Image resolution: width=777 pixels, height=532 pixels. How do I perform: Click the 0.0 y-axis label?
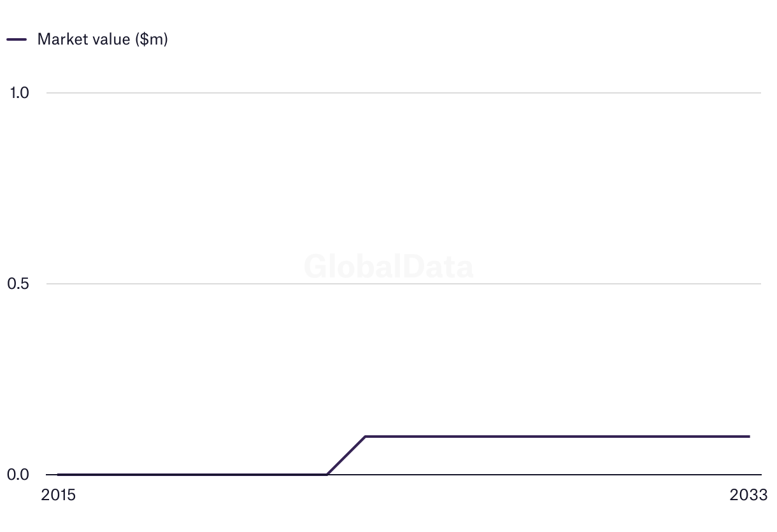[x=19, y=475]
